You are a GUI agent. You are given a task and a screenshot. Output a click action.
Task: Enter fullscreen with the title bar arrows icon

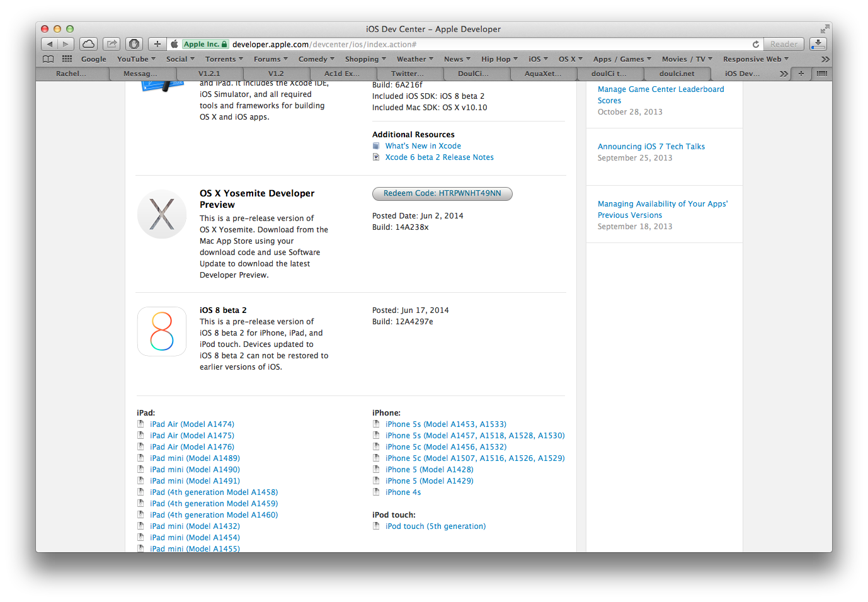point(825,29)
